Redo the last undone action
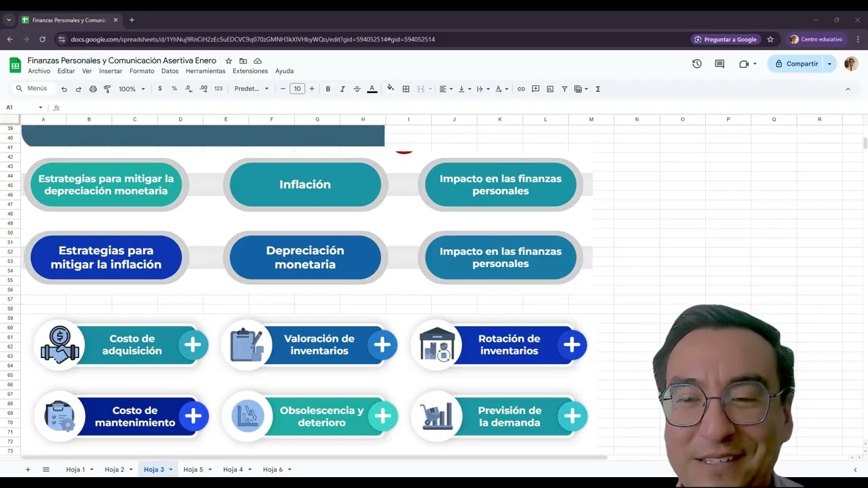Screen dimensions: 868x488 coord(78,89)
